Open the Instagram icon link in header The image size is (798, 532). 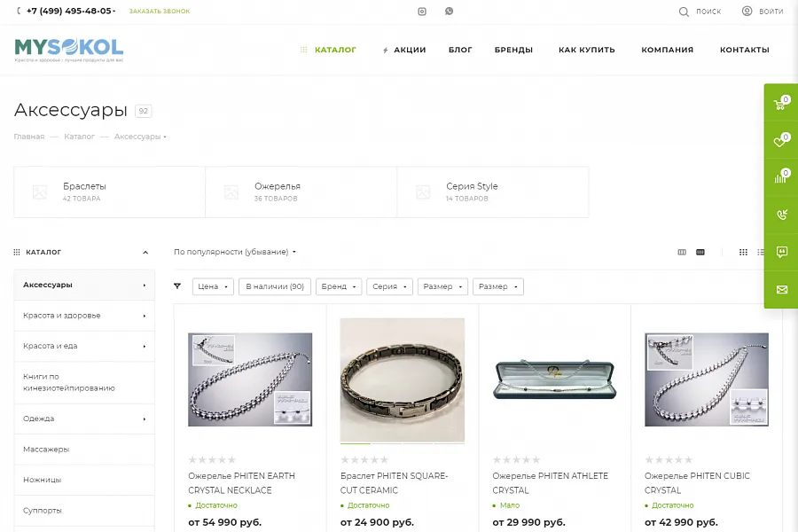coord(422,12)
